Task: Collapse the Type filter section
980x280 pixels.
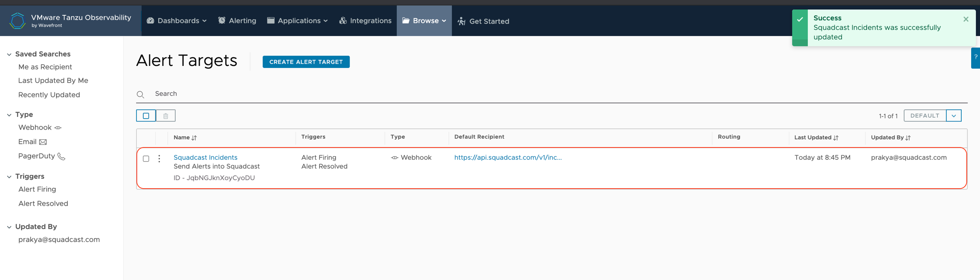Action: coord(9,115)
